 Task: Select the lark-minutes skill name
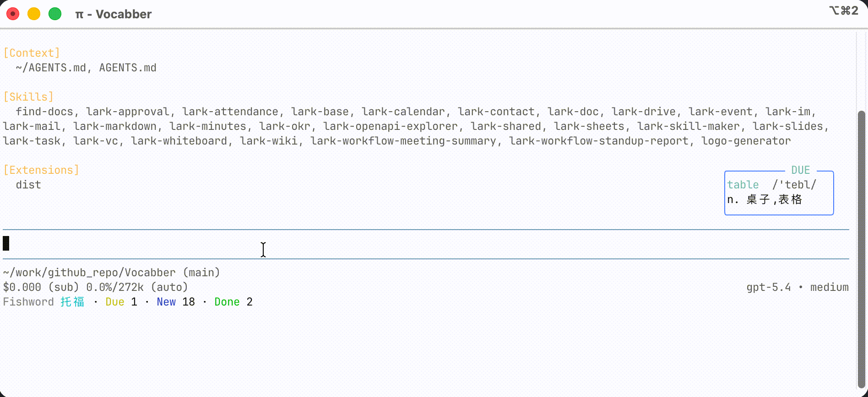click(x=208, y=126)
